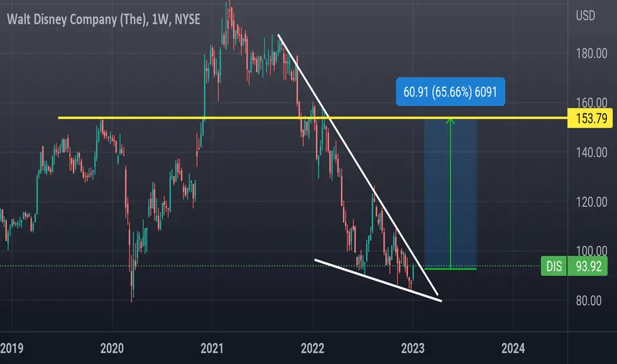617x364 pixels.
Task: Select the upper white descending trendline
Action: tap(357, 163)
